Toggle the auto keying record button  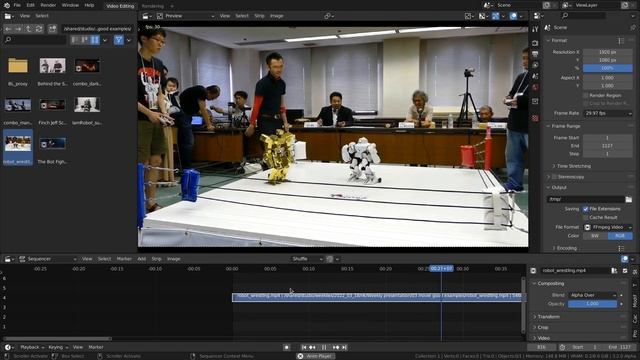pyautogui.click(x=287, y=347)
